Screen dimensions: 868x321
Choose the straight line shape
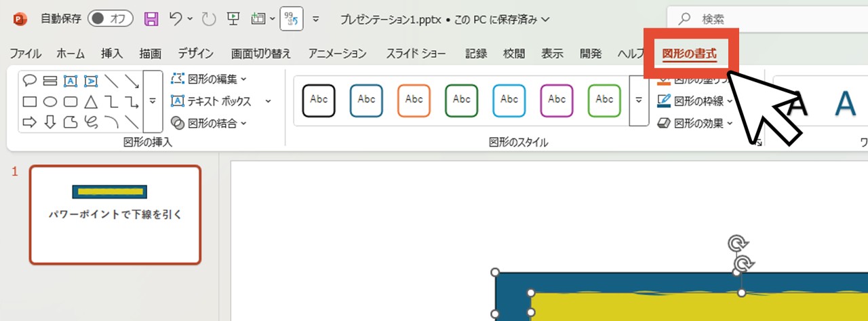112,81
